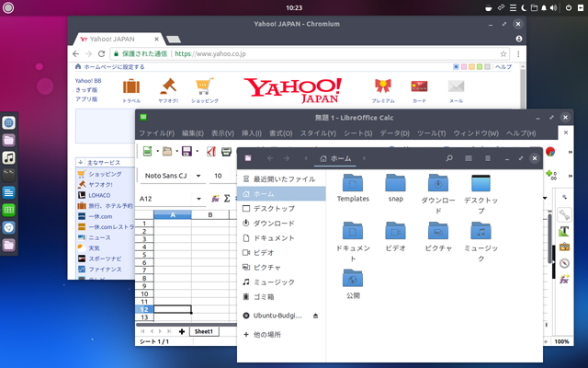Image resolution: width=588 pixels, height=368 pixels.
Task: Switch Files to list view icon
Action: 469,158
